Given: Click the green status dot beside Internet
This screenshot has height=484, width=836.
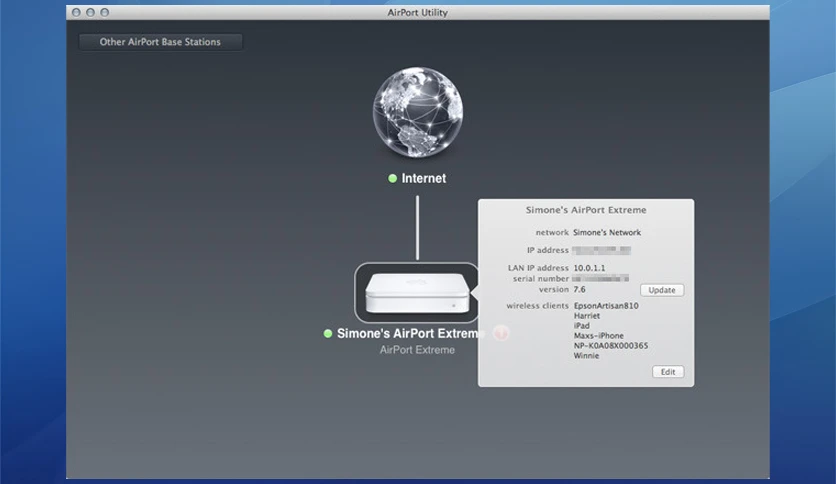Looking at the screenshot, I should click(x=392, y=179).
